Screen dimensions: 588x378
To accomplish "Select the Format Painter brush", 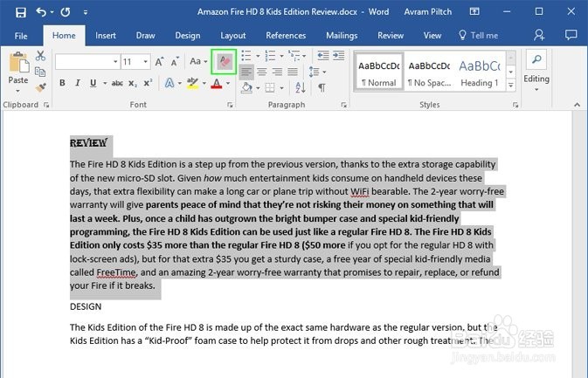I will click(40, 87).
